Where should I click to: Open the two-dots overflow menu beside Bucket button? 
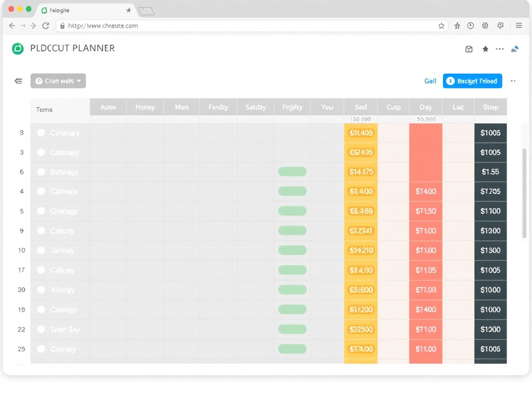click(x=513, y=81)
